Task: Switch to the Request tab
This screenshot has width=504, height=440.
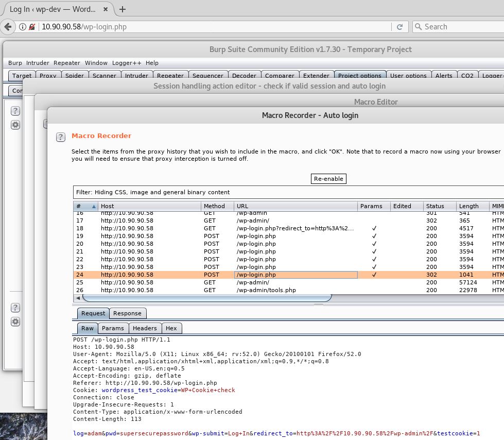Action: click(x=93, y=313)
